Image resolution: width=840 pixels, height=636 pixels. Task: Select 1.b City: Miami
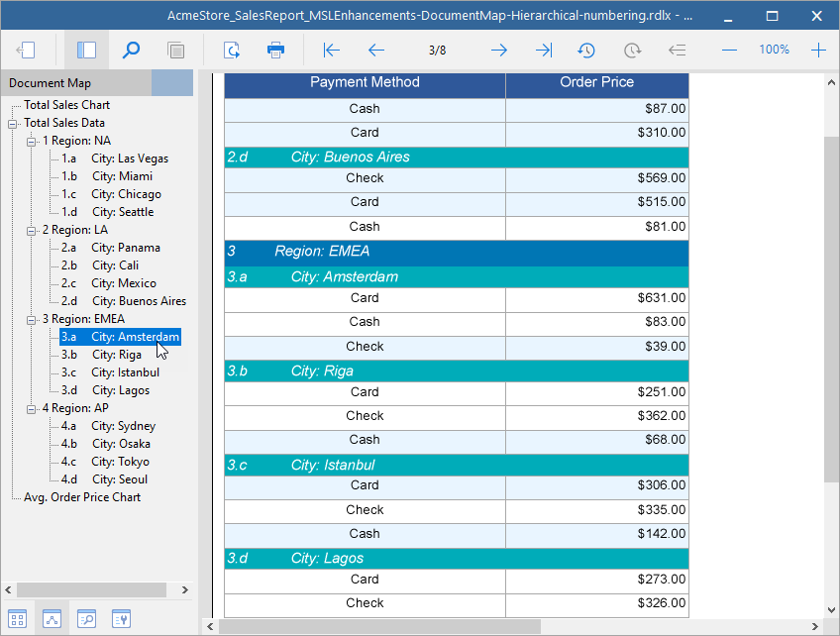coord(107,176)
